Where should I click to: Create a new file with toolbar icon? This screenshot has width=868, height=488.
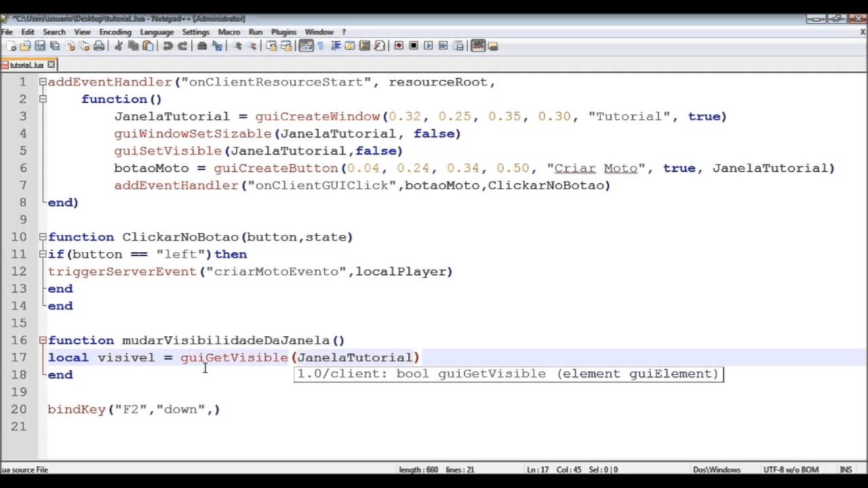(x=12, y=46)
